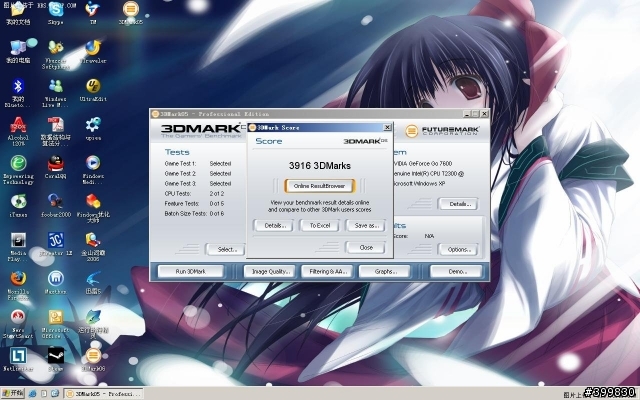
Task: Click the 开始 Start button
Action: tap(13, 393)
